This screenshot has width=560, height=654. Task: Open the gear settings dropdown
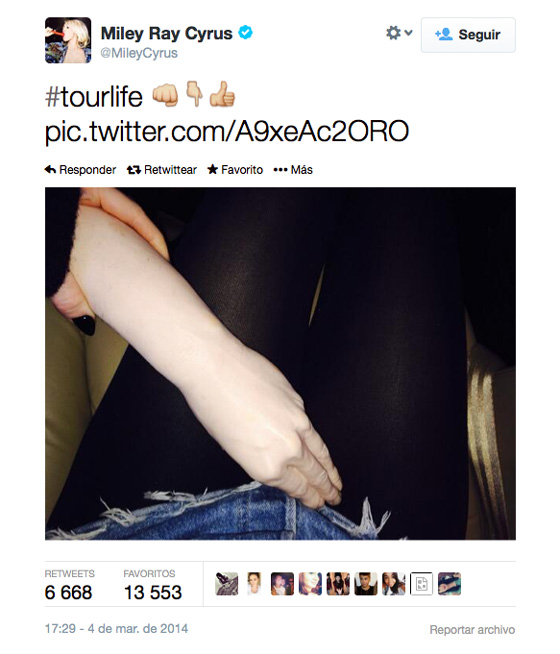pyautogui.click(x=399, y=33)
